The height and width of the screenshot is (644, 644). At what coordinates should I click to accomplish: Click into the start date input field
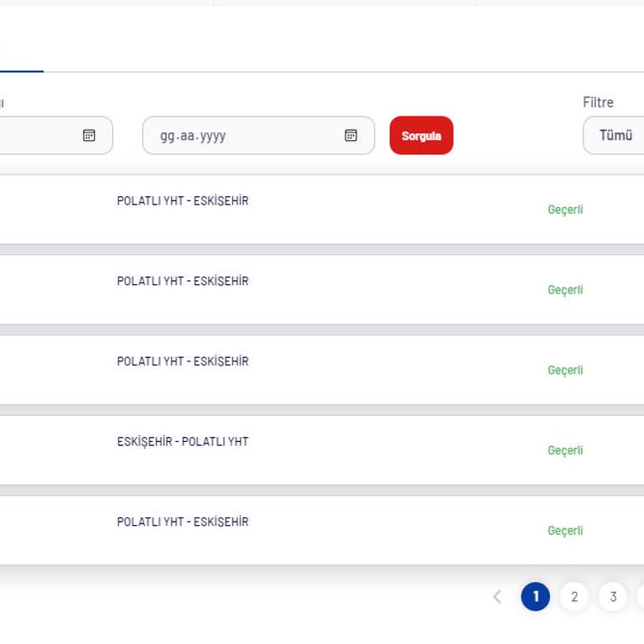38,136
